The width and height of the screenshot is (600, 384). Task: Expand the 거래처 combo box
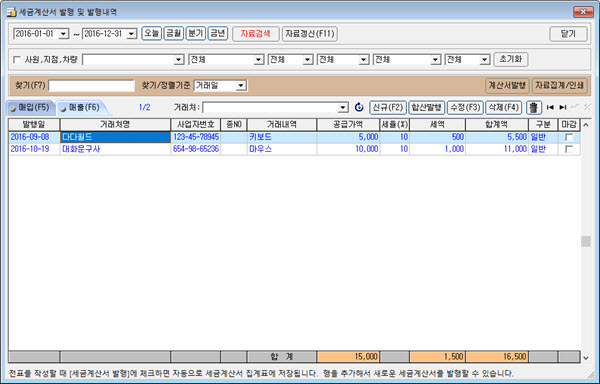pyautogui.click(x=343, y=108)
